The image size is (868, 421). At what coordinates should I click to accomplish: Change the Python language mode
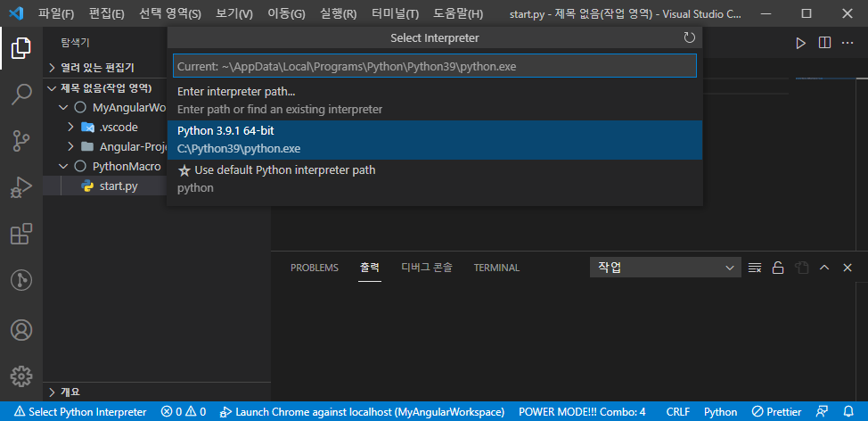[720, 412]
